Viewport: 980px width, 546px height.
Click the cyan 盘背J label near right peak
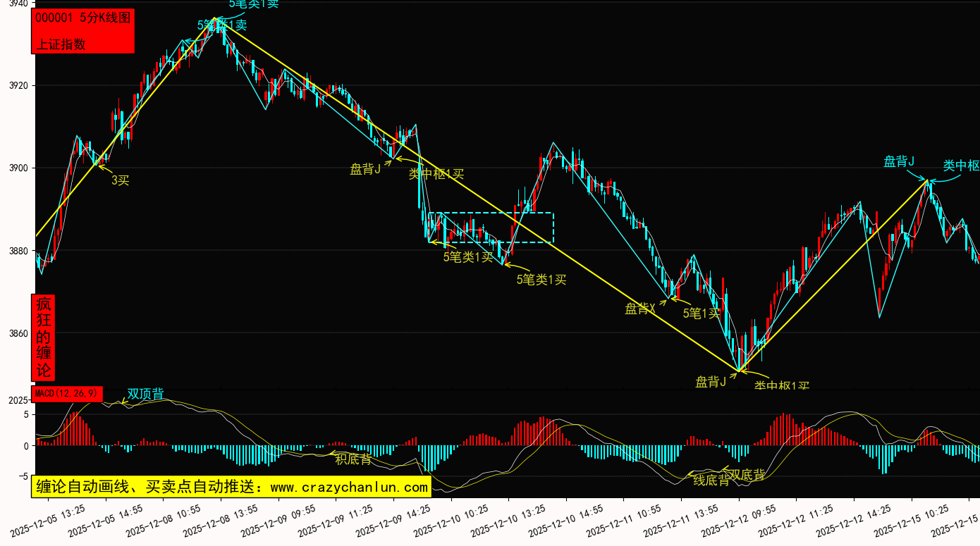pos(899,161)
